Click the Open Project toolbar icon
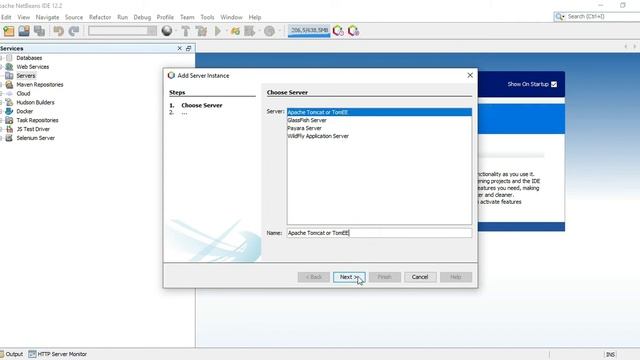640x360 pixels. pos(24,31)
